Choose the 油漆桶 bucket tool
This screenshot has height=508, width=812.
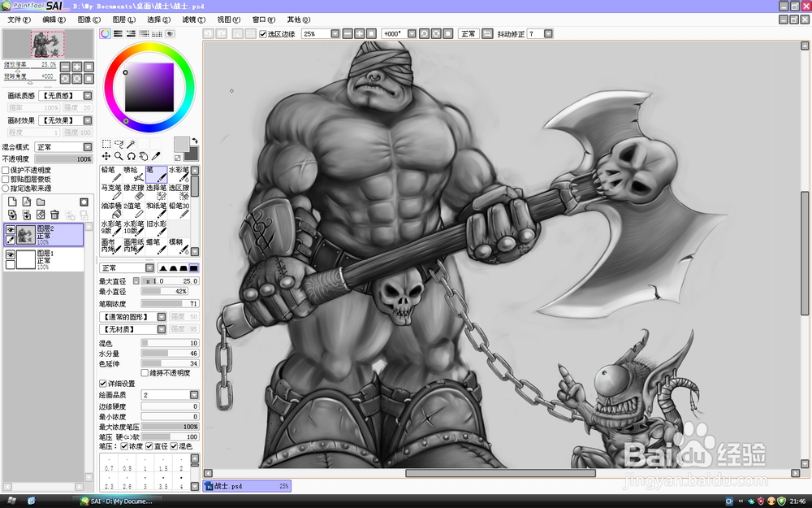(110, 211)
